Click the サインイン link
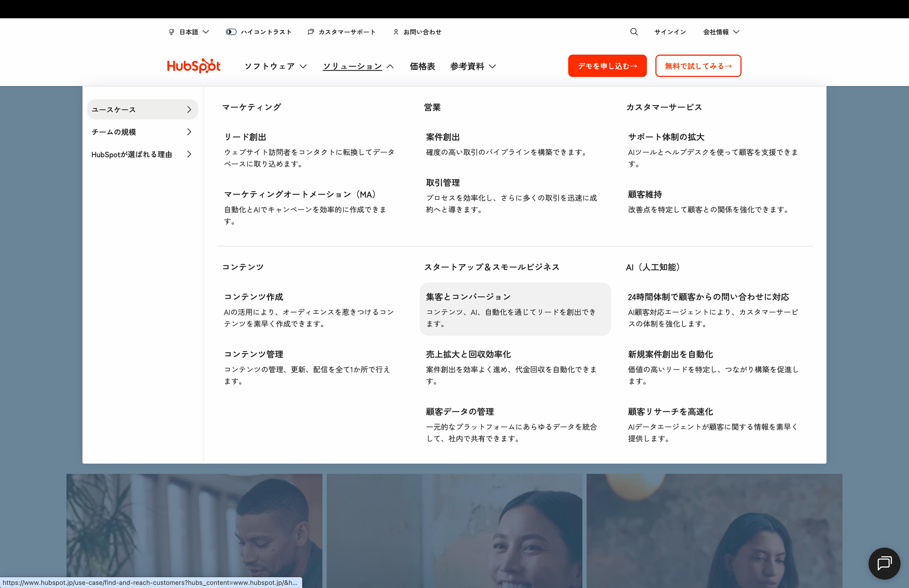Screen dimensions: 909x588 [670, 32]
